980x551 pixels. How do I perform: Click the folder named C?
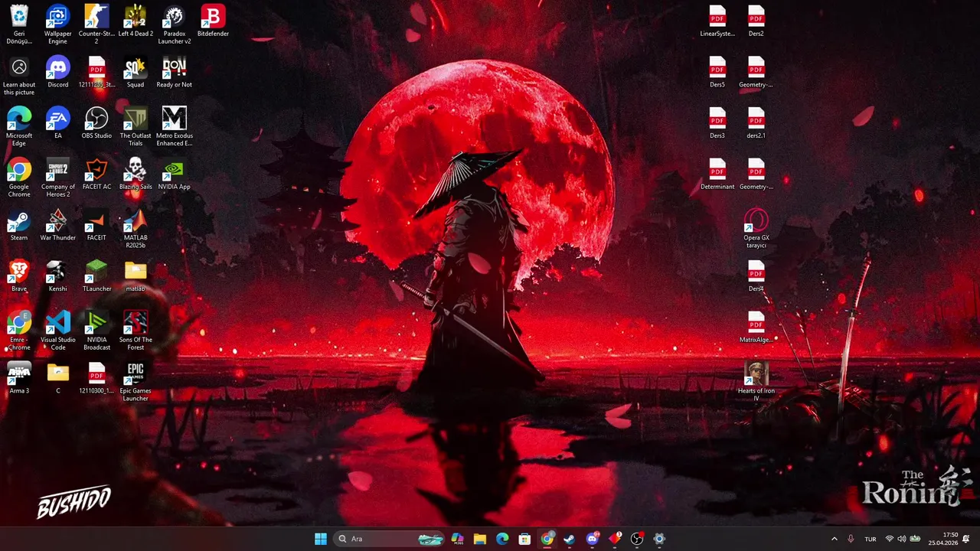point(58,379)
